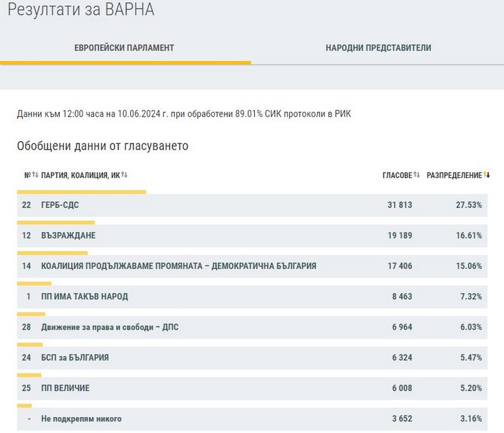504x433 pixels.
Task: Click the yellow result bar above ГЕРБ-СДС
Action: pyautogui.click(x=82, y=192)
